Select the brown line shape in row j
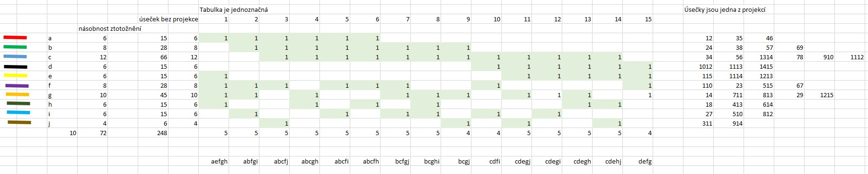868x174 pixels. click(19, 122)
